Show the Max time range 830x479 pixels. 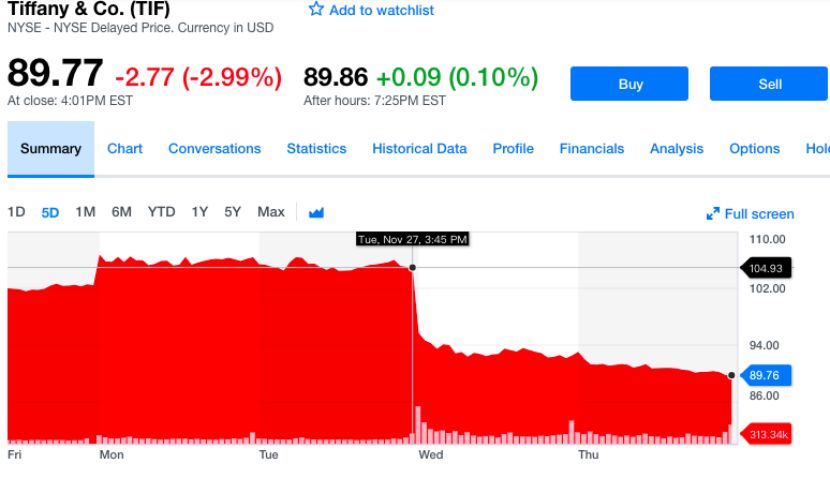271,212
